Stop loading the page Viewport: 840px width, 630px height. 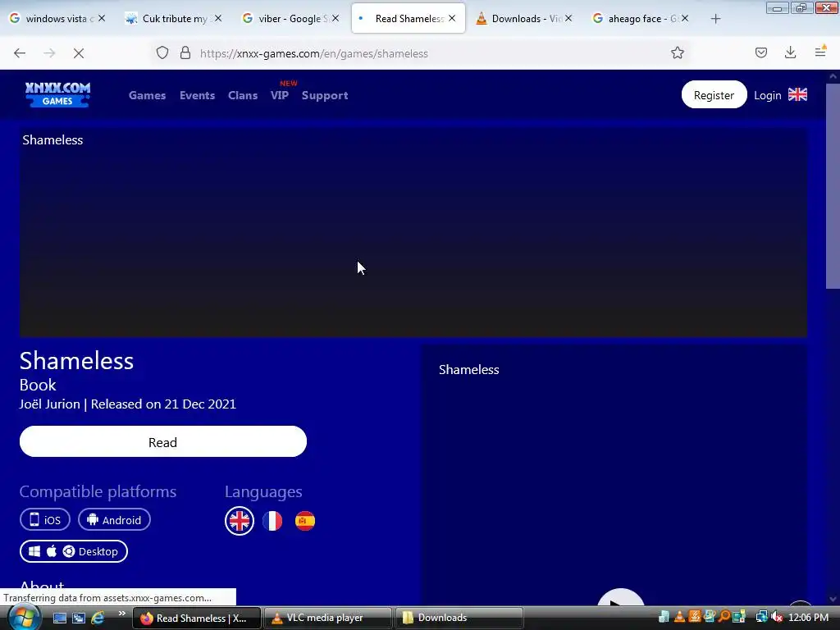(x=79, y=53)
